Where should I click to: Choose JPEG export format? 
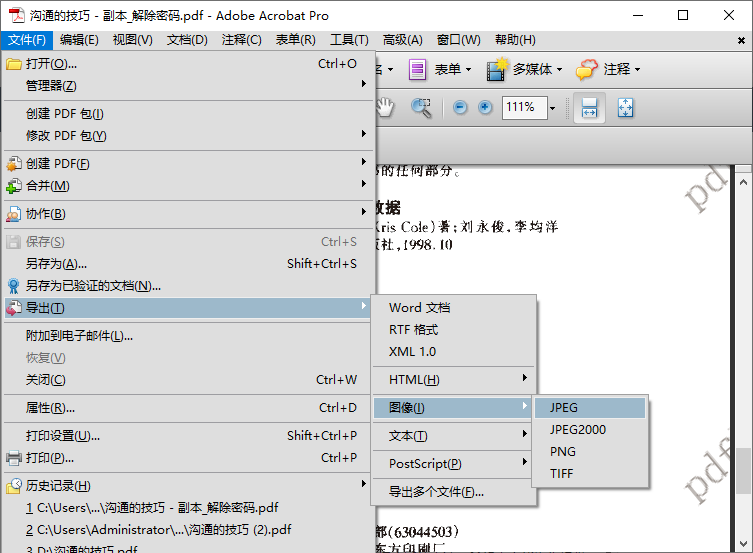tap(590, 408)
